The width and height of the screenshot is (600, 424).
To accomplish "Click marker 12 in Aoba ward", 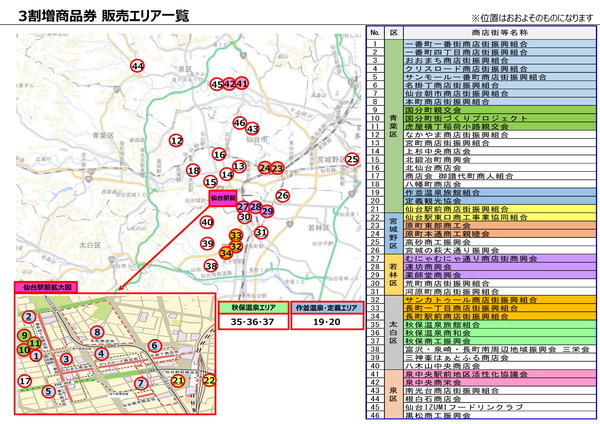I will (x=176, y=140).
